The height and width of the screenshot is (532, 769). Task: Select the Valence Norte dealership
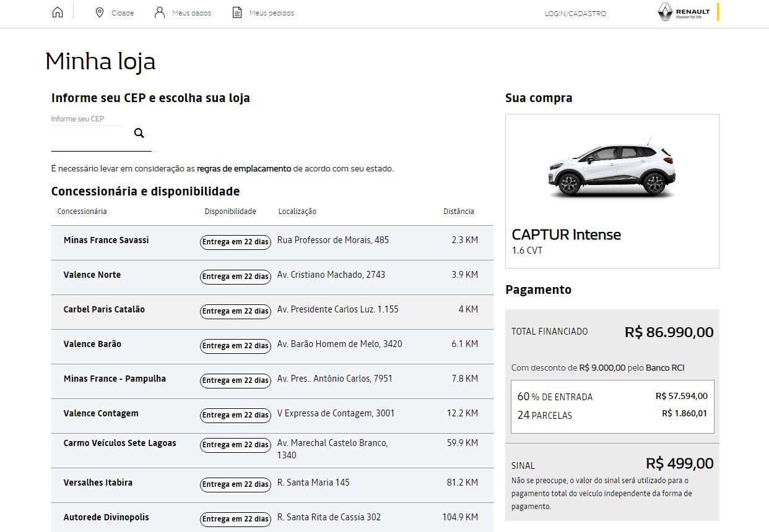click(x=92, y=275)
